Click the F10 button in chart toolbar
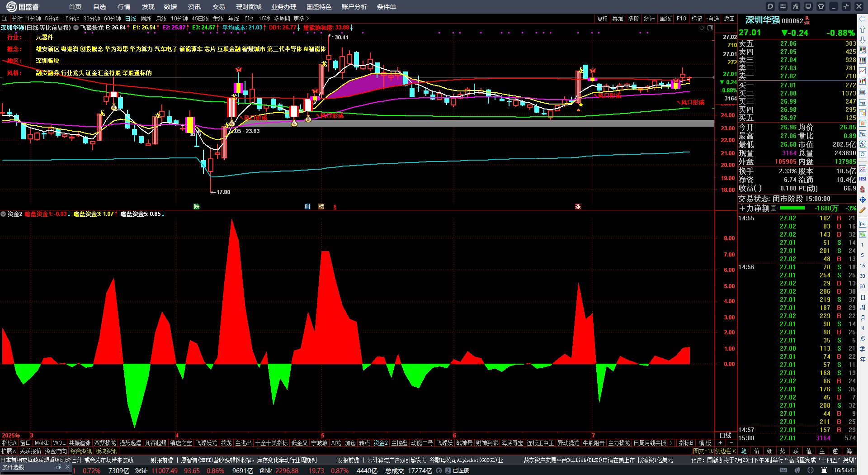Screen dimensions: 868x475 [681, 19]
